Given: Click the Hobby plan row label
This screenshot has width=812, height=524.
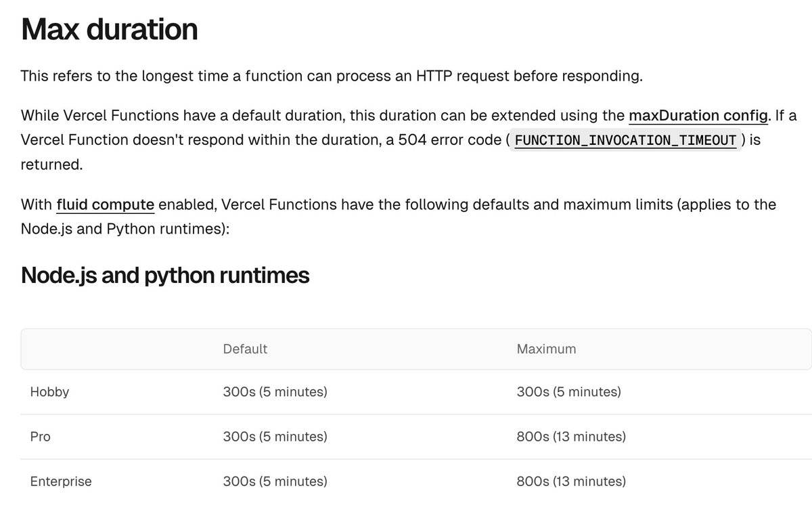Looking at the screenshot, I should pos(49,392).
